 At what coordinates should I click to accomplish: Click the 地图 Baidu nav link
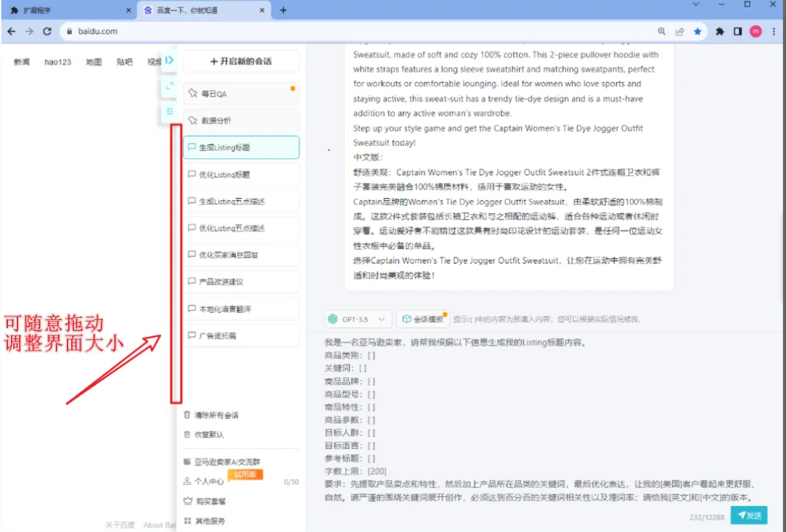click(x=94, y=62)
